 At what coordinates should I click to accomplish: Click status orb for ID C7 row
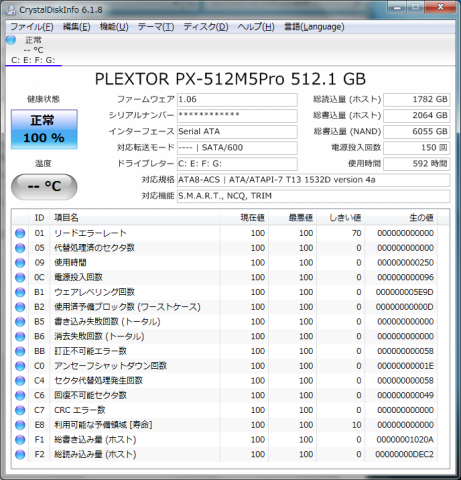(x=20, y=410)
